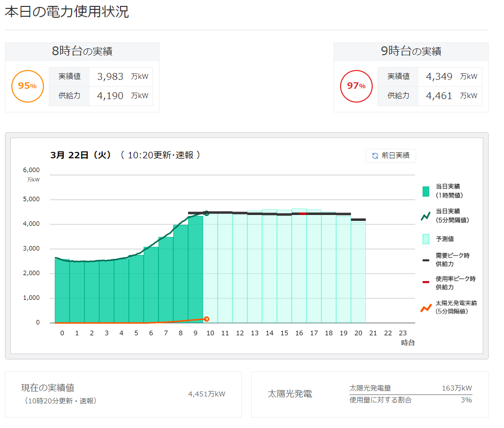504x428 pixels.
Task: Click the orange solar line end marker
Action: tap(206, 319)
